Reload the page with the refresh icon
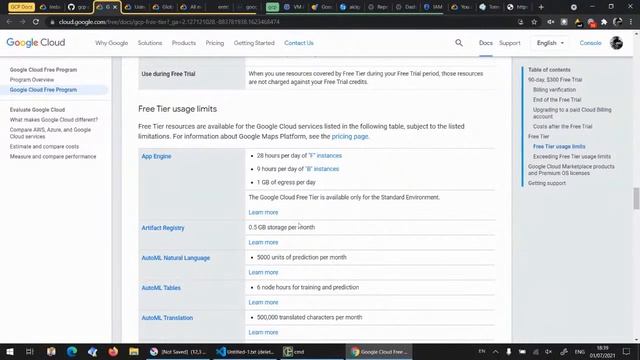 [36, 22]
